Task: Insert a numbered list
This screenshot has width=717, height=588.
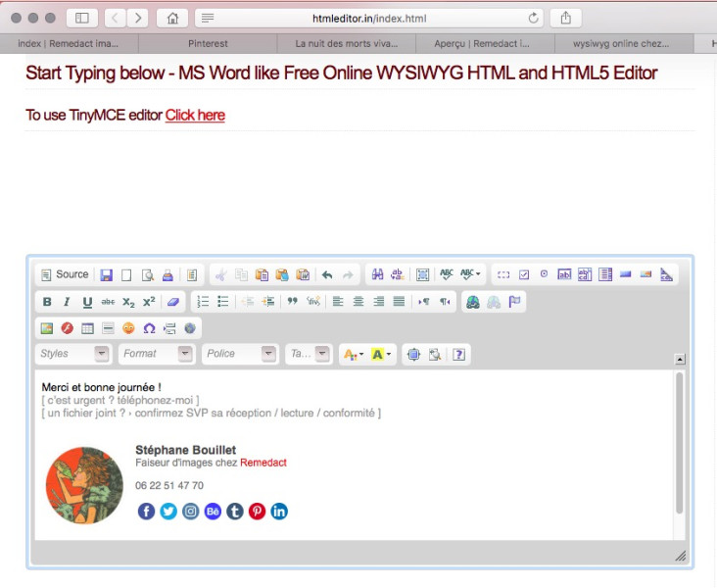Action: (203, 302)
